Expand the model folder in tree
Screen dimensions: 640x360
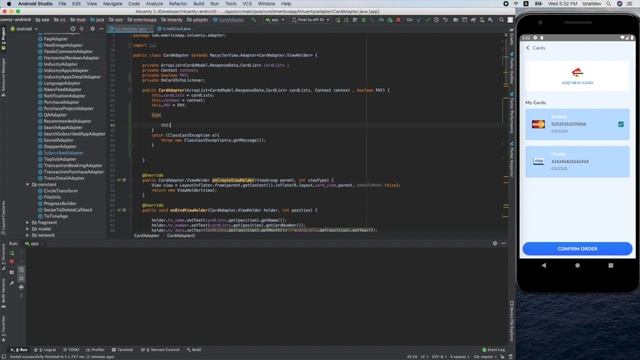pos(28,229)
